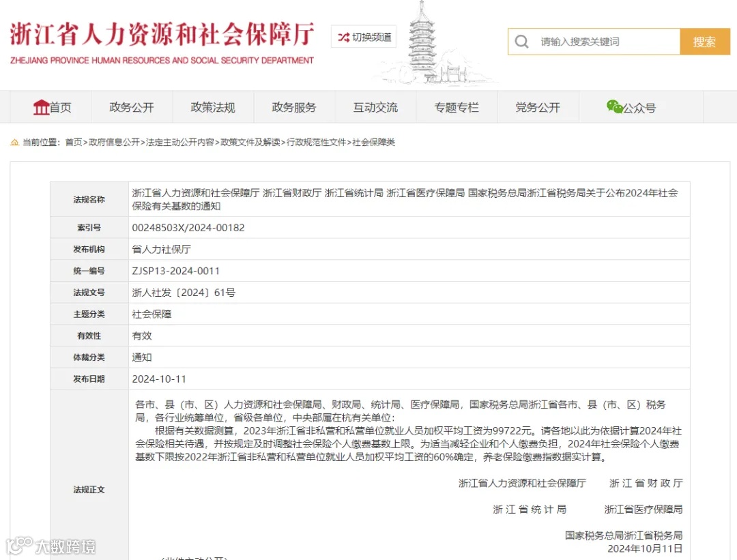Image resolution: width=737 pixels, height=560 pixels.
Task: Click the 切换频道 button text
Action: pos(372,37)
